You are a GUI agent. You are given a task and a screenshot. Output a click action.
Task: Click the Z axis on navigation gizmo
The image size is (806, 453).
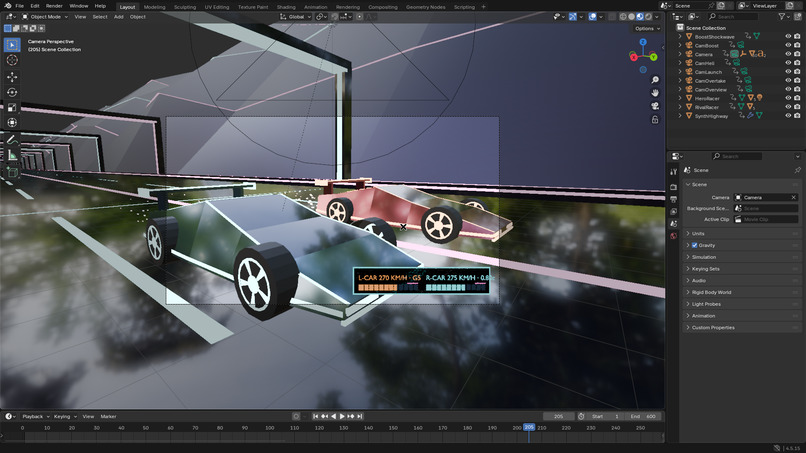(643, 42)
